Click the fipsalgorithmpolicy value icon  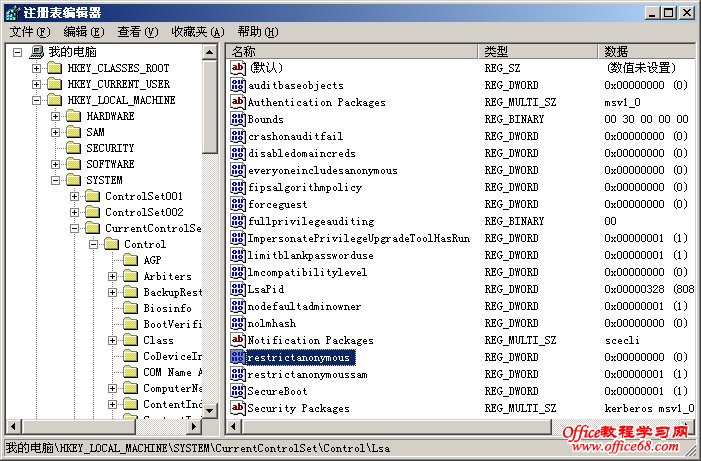coord(237,187)
